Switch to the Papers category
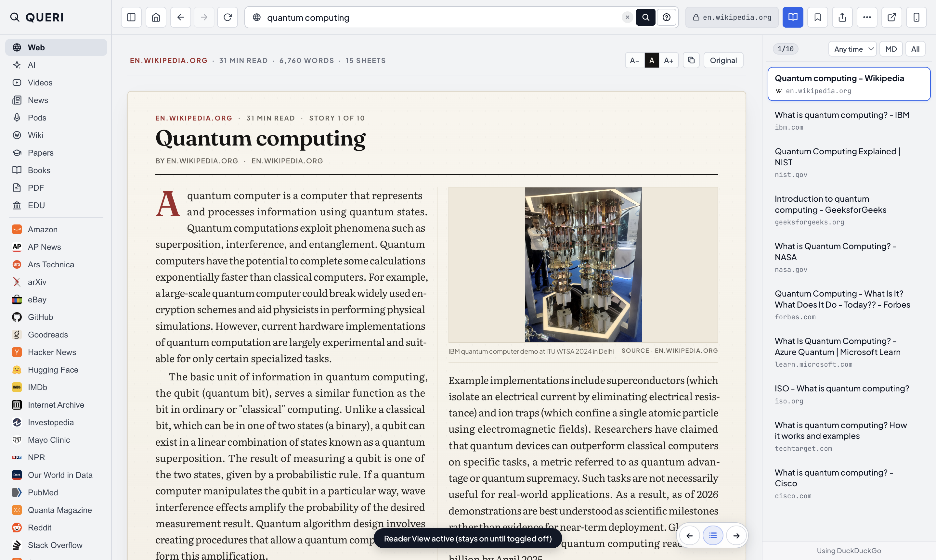This screenshot has width=936, height=560. click(x=56, y=153)
